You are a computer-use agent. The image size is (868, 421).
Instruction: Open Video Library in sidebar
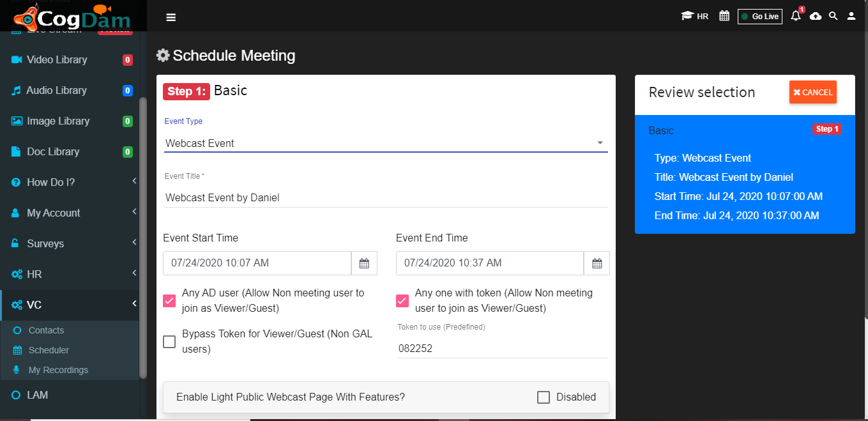pyautogui.click(x=72, y=59)
